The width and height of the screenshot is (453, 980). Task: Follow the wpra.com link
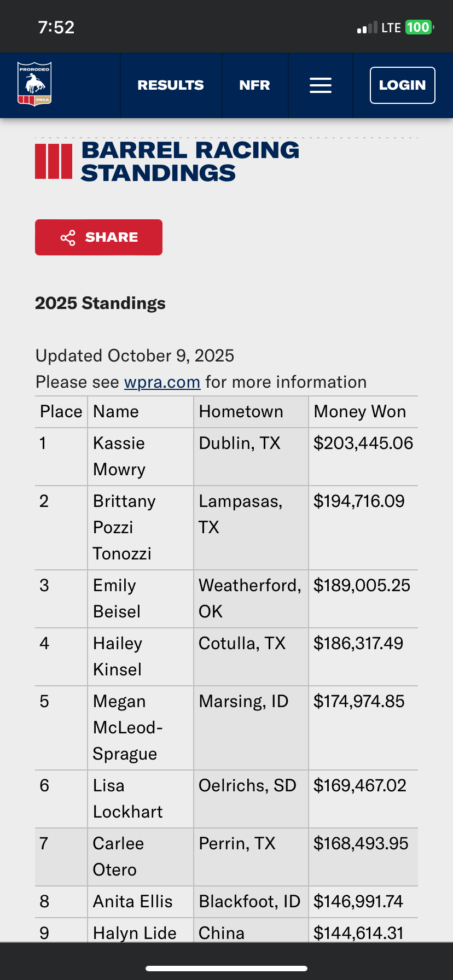point(162,382)
